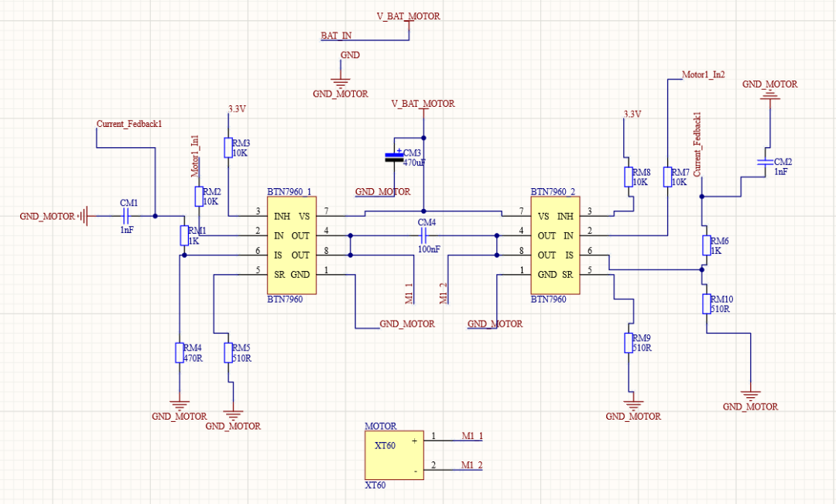Select the topmost V_BAT_MOTOR power label
Screen dimensions: 836x504
(408, 15)
